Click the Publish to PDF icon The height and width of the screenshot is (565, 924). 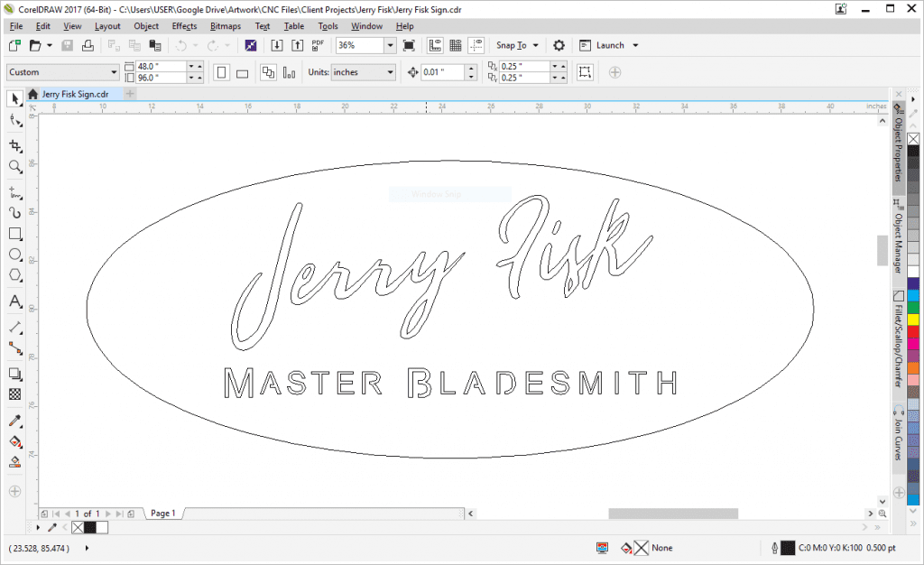click(x=318, y=45)
